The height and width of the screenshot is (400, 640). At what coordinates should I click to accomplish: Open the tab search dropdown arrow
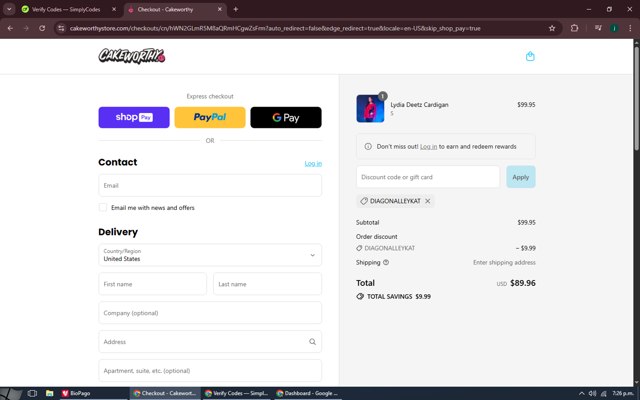pyautogui.click(x=9, y=9)
